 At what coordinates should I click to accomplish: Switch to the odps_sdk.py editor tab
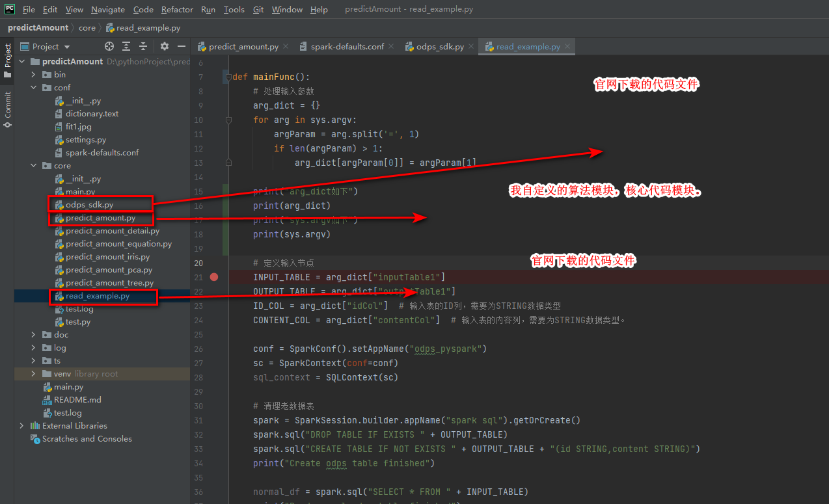[440, 47]
